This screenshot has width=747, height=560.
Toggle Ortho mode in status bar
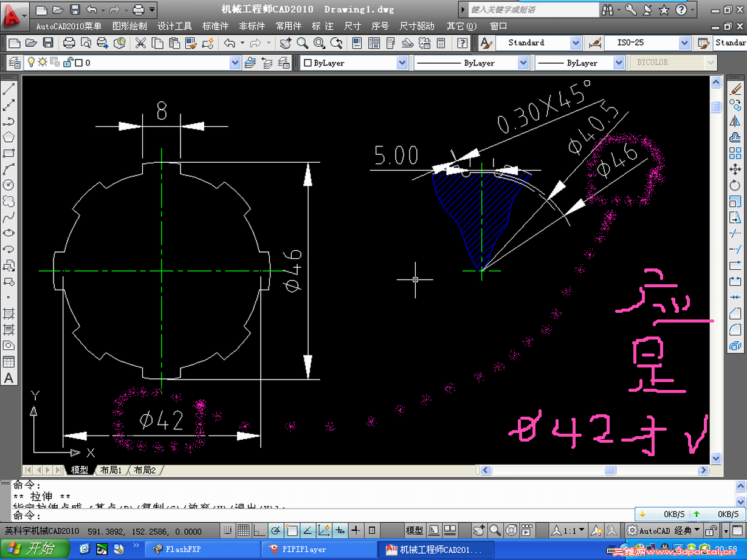259,530
